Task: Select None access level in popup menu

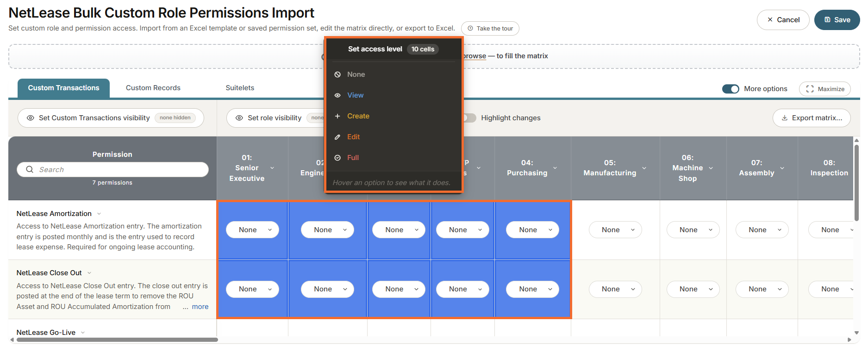Action: click(x=393, y=74)
